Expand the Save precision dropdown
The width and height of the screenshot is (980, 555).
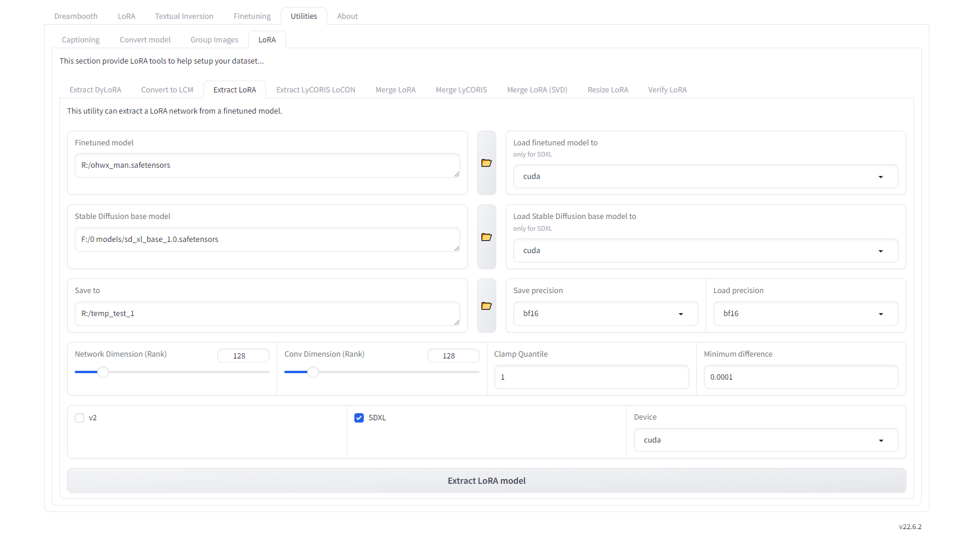(x=606, y=314)
